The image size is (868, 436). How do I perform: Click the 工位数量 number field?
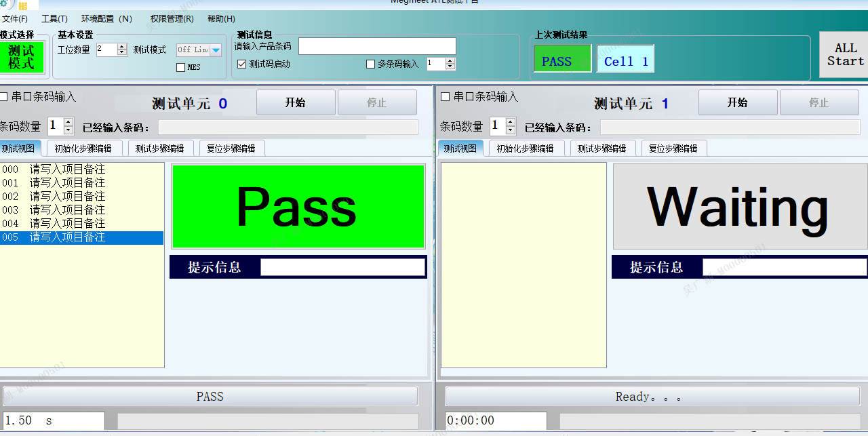point(106,49)
